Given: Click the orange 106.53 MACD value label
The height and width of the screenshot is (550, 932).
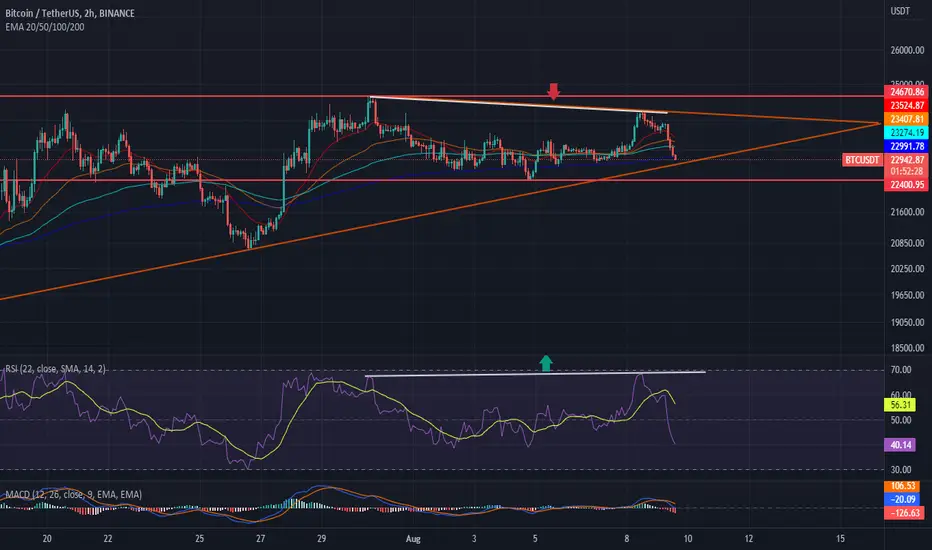Looking at the screenshot, I should point(903,486).
